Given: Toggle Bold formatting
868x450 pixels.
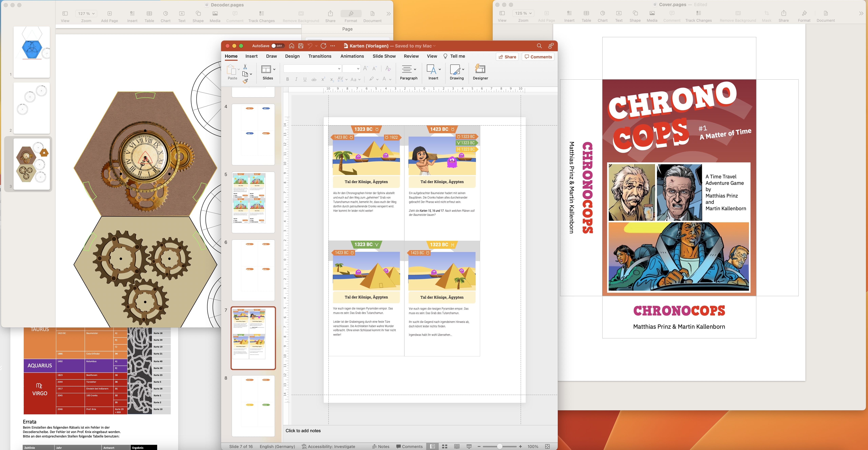Looking at the screenshot, I should [x=287, y=79].
